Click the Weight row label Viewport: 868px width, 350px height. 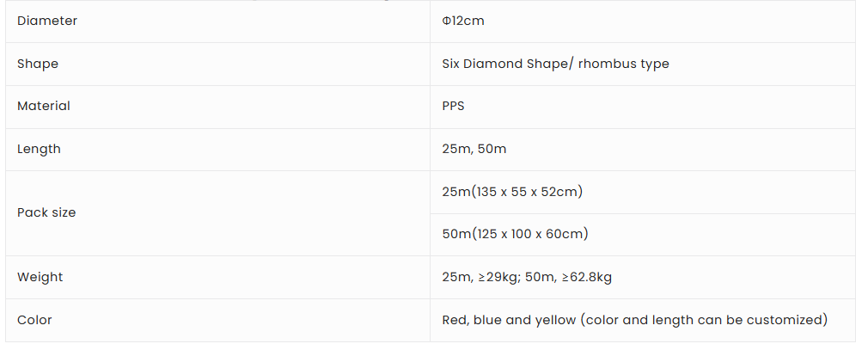pos(40,277)
